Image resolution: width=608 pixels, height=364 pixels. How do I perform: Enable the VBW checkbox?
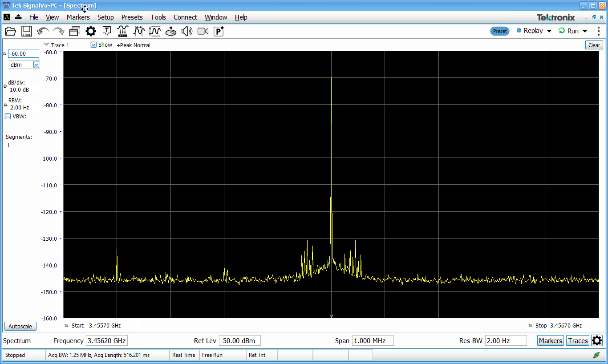(x=8, y=117)
